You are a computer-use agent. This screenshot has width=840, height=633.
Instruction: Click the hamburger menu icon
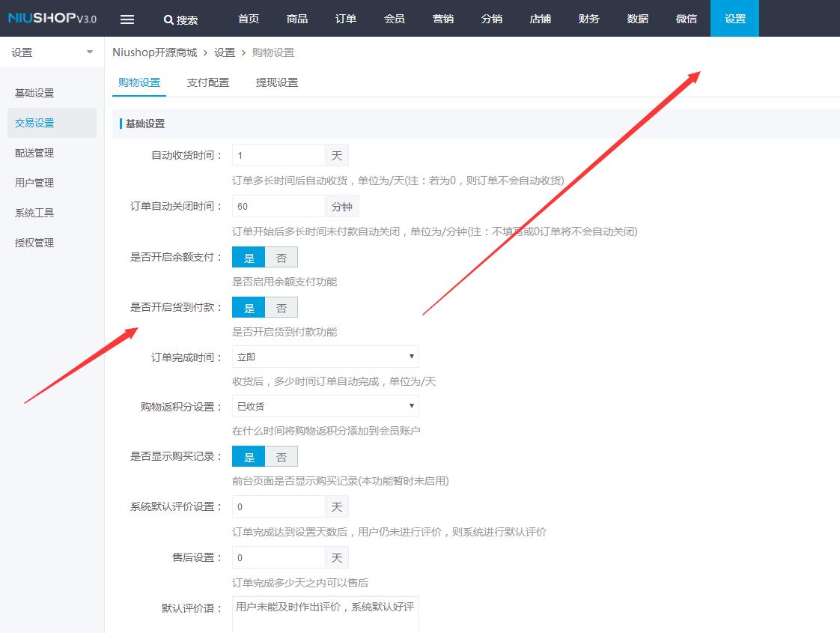tap(127, 19)
